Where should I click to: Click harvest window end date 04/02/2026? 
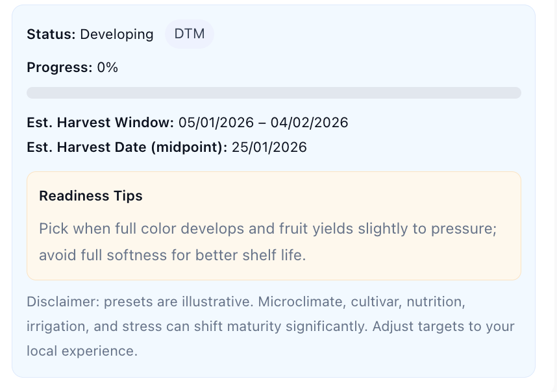[x=310, y=123]
